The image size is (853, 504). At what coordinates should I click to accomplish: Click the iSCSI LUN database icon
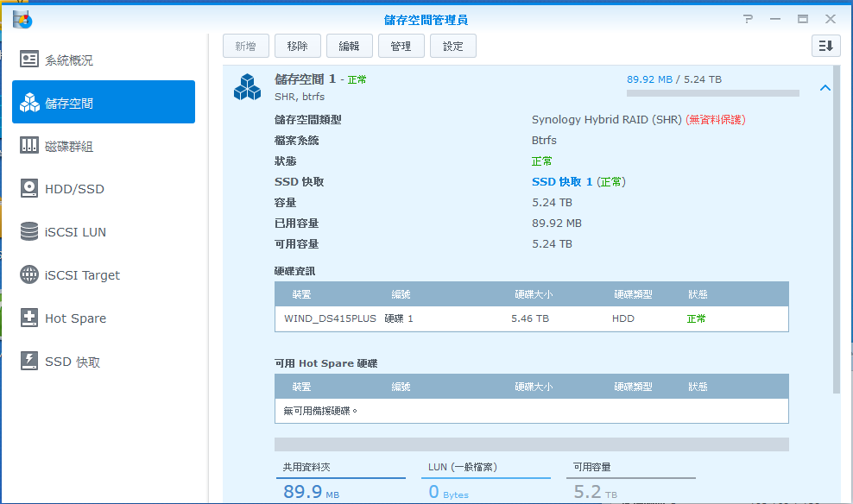(29, 231)
